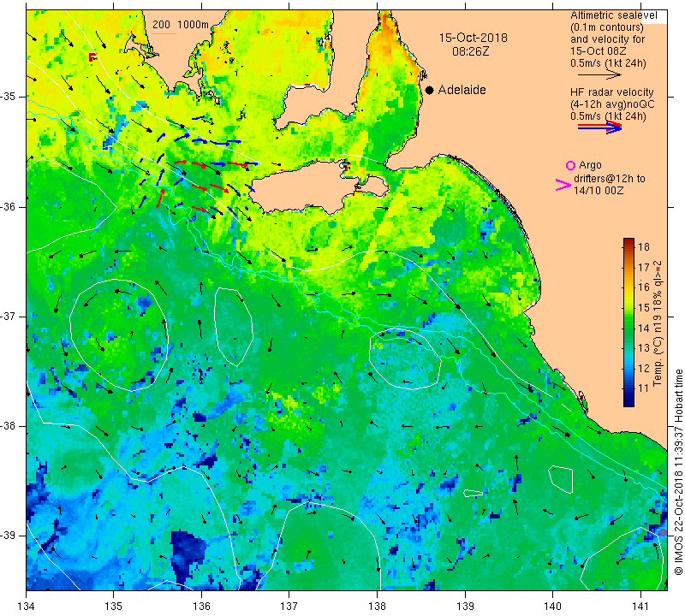Click the dark blue bottom of temperature colorbar
This screenshot has width=685, height=616.
click(x=628, y=400)
